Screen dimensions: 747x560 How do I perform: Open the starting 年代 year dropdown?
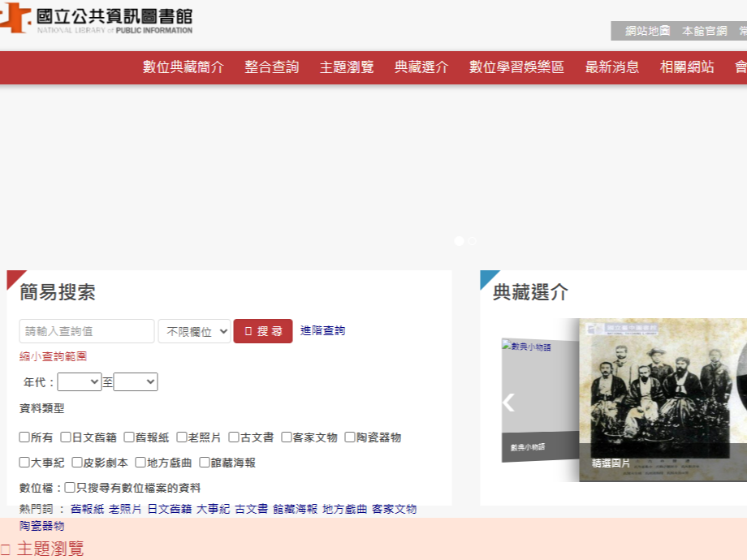point(79,382)
